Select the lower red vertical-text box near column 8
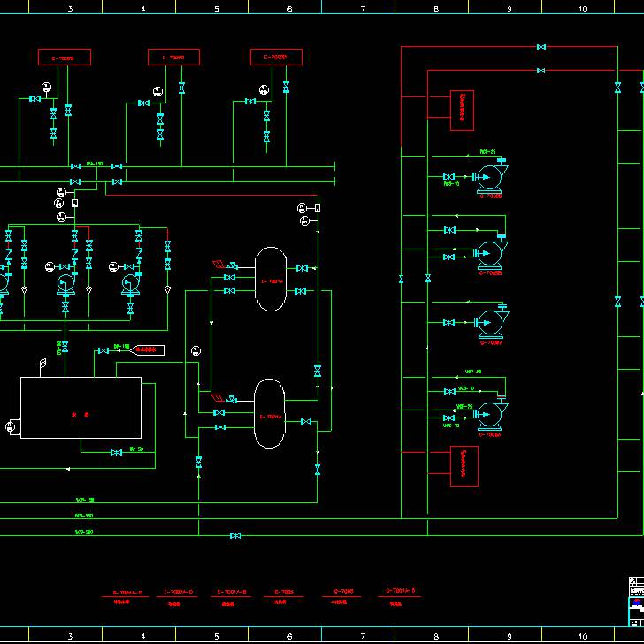The height and width of the screenshot is (644, 644). [464, 466]
